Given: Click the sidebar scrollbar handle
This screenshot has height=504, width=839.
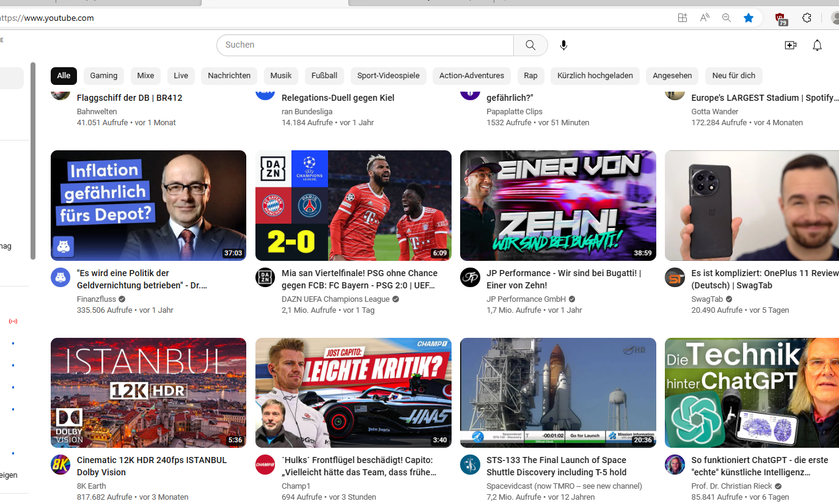Looking at the screenshot, I should [33, 161].
